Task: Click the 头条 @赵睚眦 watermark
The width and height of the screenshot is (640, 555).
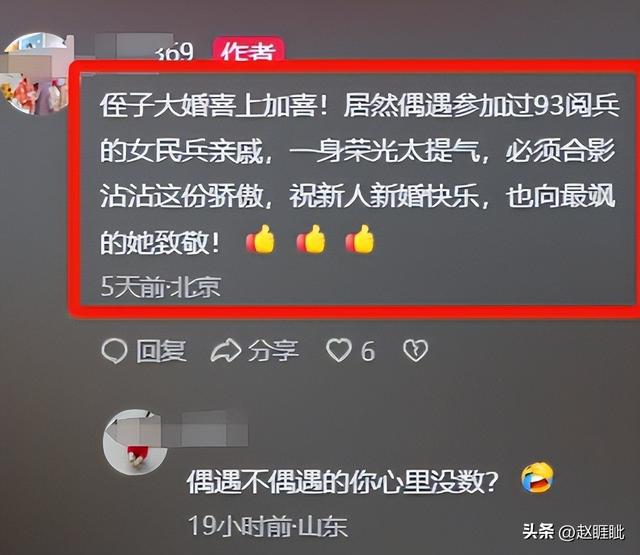Action: (x=573, y=532)
